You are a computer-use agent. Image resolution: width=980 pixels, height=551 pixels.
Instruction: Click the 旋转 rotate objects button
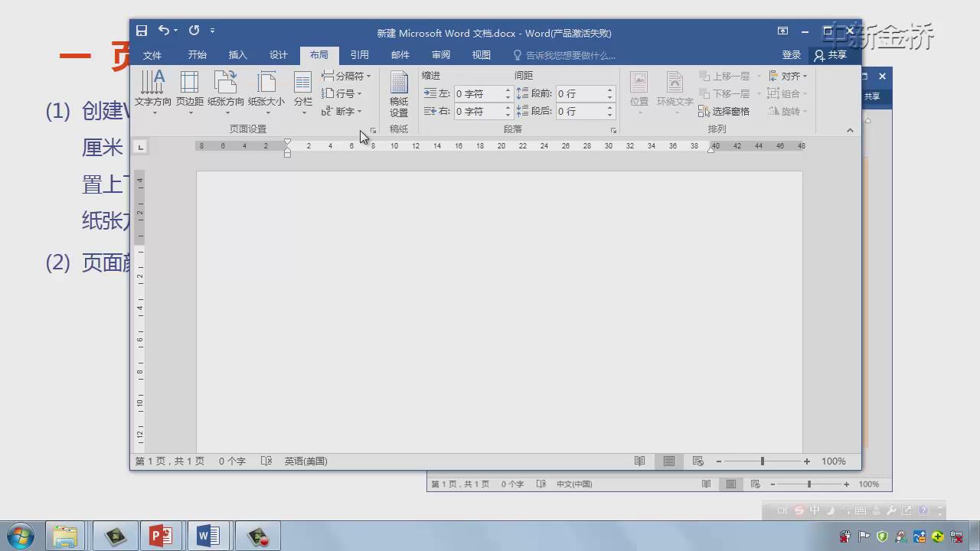tap(788, 111)
